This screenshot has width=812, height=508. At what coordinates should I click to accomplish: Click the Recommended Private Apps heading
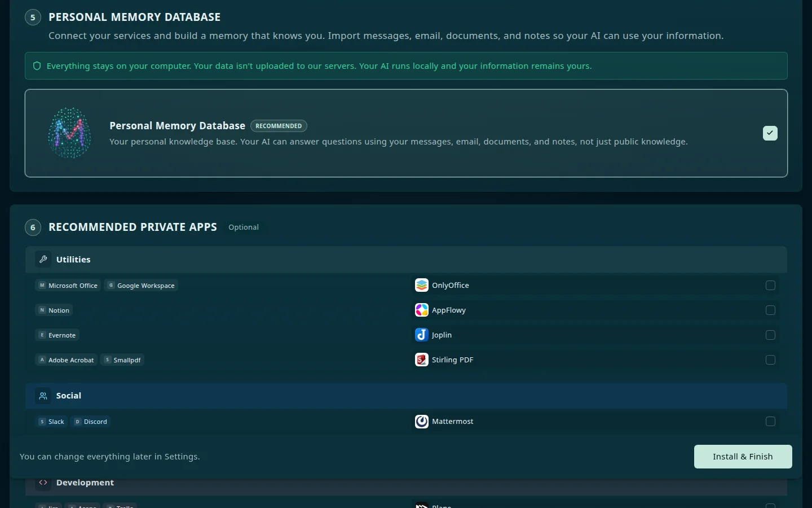[133, 227]
